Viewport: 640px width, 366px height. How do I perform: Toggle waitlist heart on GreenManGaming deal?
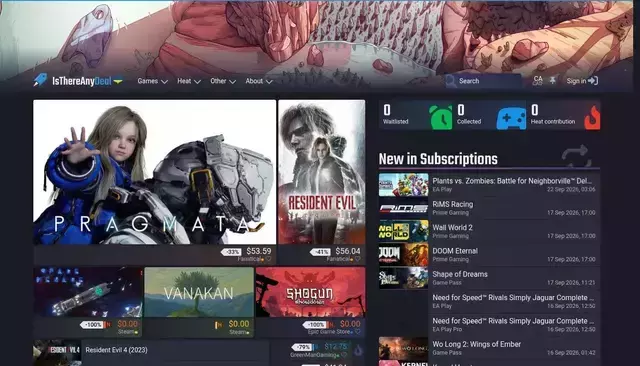pos(344,355)
